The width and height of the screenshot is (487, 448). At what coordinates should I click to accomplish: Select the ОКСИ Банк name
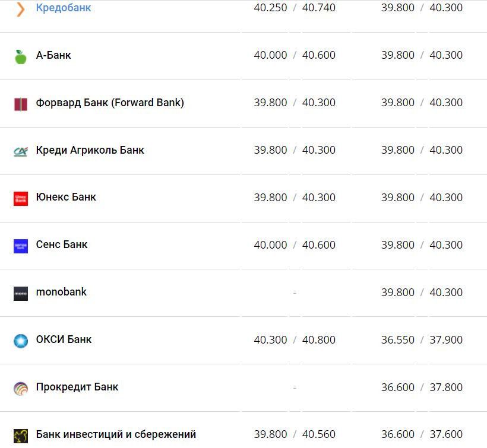tap(64, 339)
